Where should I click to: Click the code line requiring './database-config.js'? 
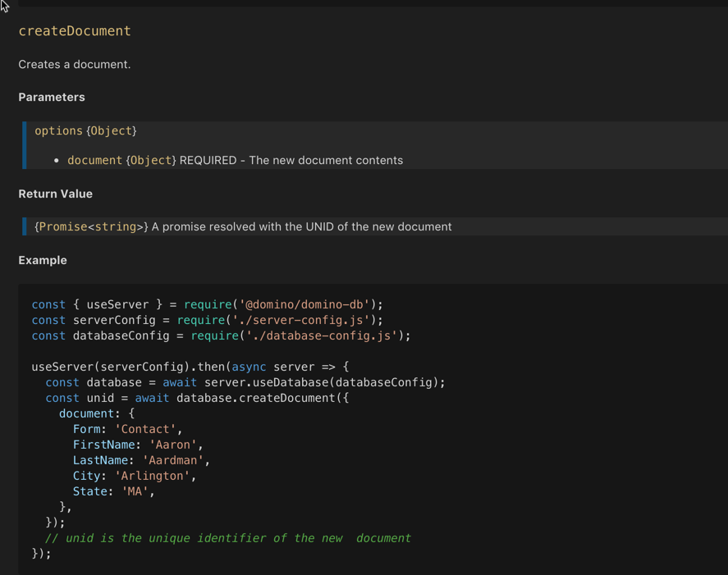[x=221, y=335]
